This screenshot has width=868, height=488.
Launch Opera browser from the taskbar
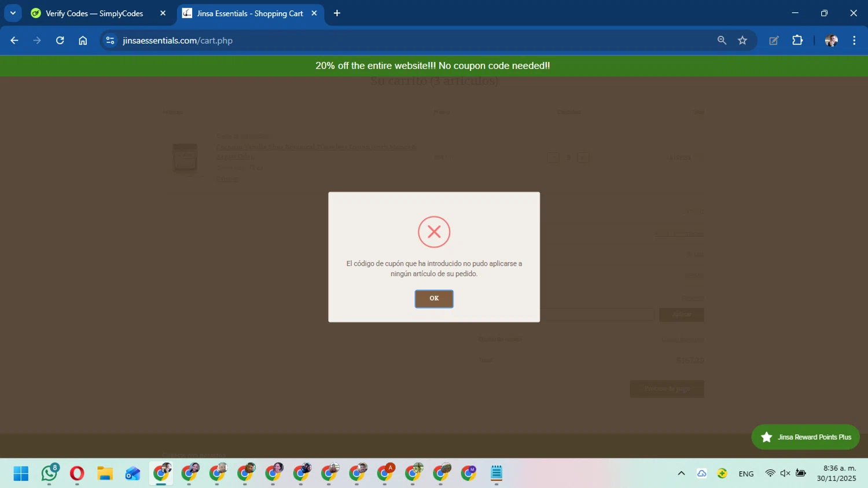click(77, 474)
